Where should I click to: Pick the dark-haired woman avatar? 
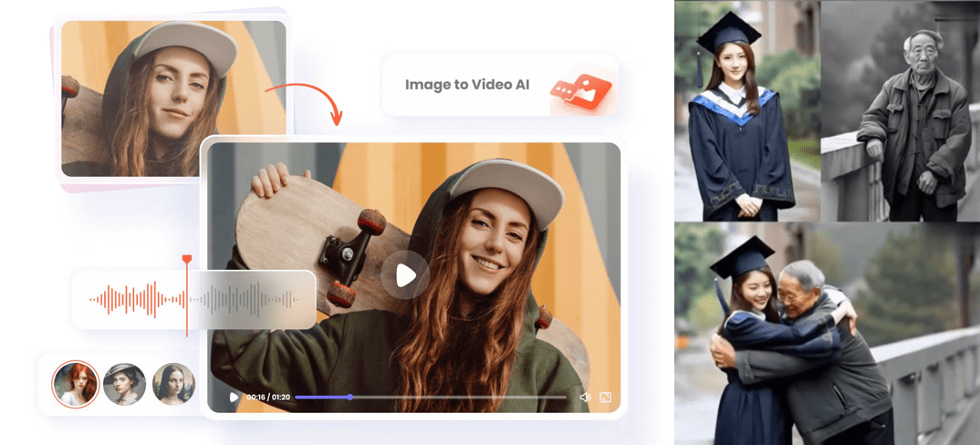173,384
